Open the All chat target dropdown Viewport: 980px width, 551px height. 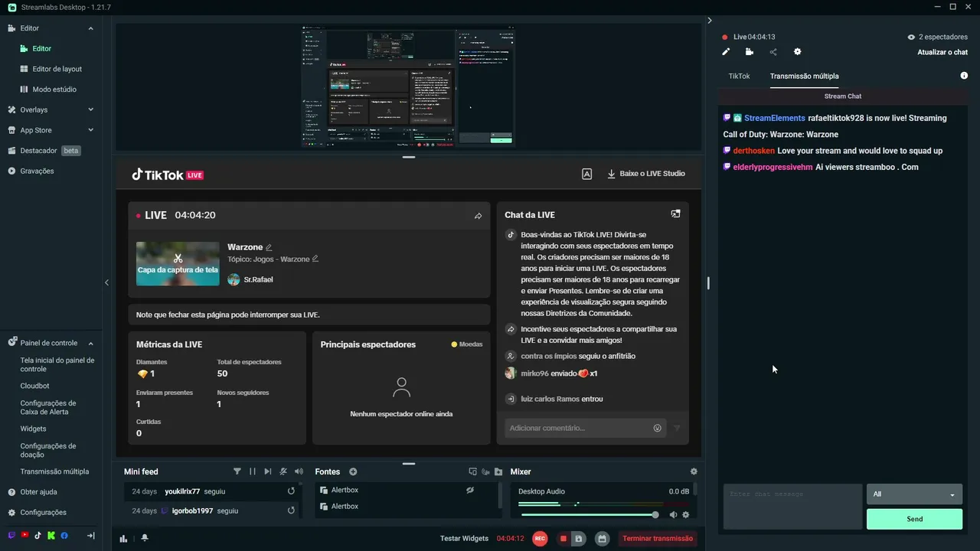914,494
